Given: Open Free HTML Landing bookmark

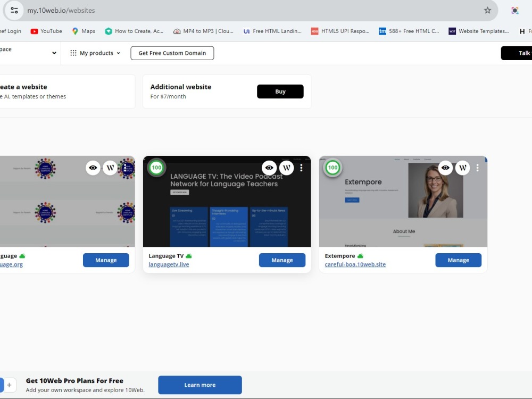Looking at the screenshot, I should point(272,31).
